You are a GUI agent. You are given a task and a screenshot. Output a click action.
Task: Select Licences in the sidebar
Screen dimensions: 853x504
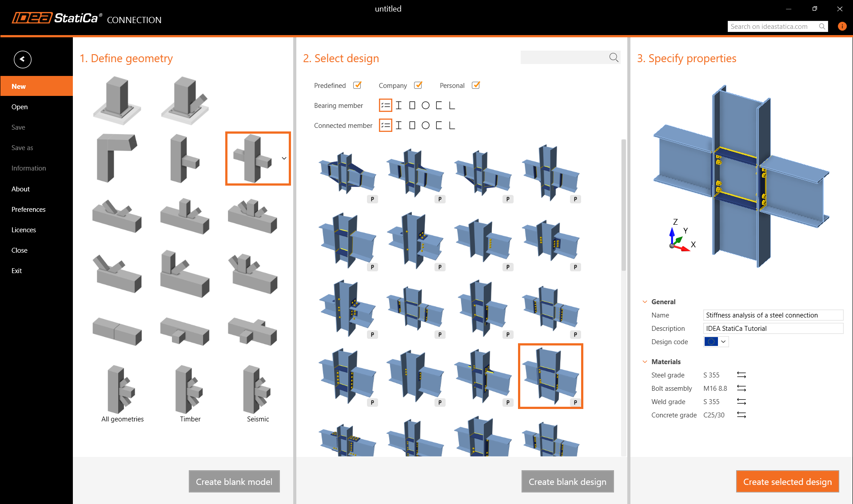[x=24, y=230]
